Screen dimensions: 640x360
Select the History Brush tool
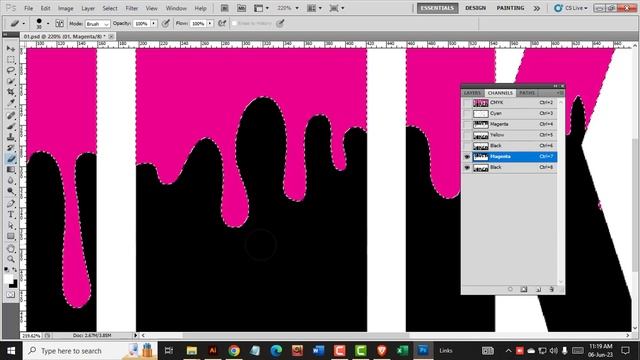(x=11, y=148)
